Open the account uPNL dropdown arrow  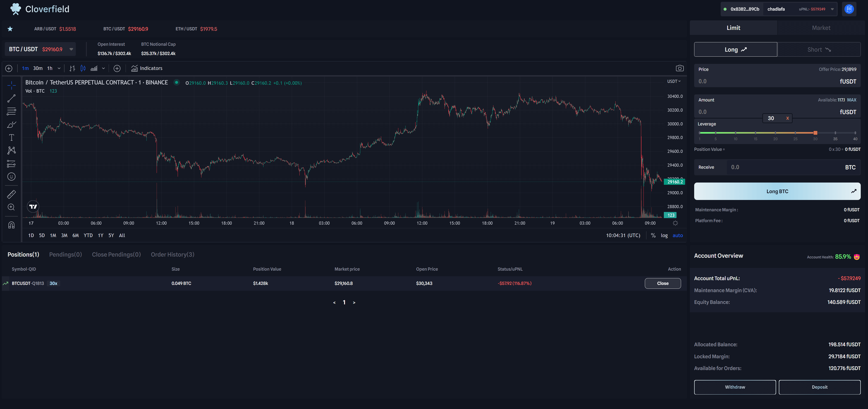click(832, 10)
